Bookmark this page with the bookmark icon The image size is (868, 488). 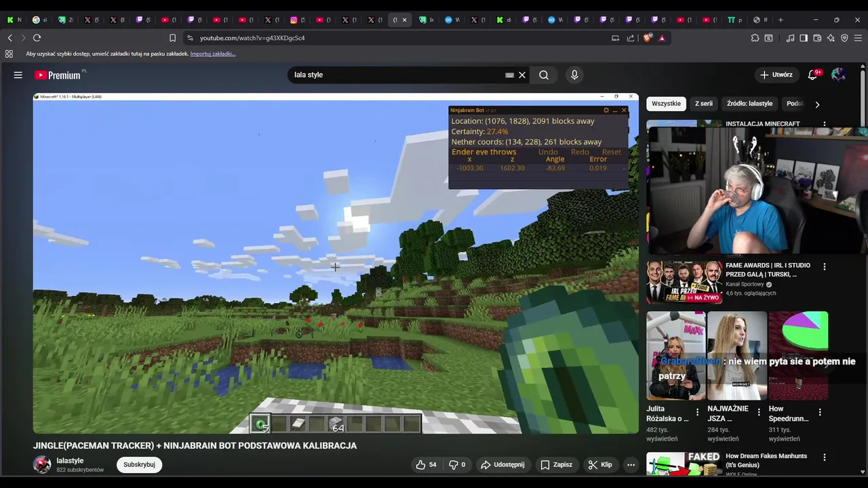pos(172,38)
